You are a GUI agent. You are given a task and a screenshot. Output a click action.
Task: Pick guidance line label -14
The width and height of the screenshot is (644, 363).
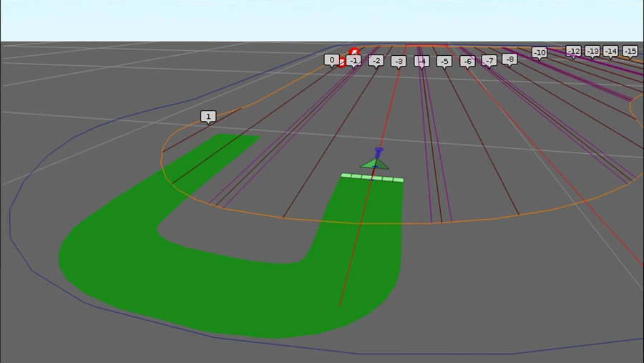point(610,51)
